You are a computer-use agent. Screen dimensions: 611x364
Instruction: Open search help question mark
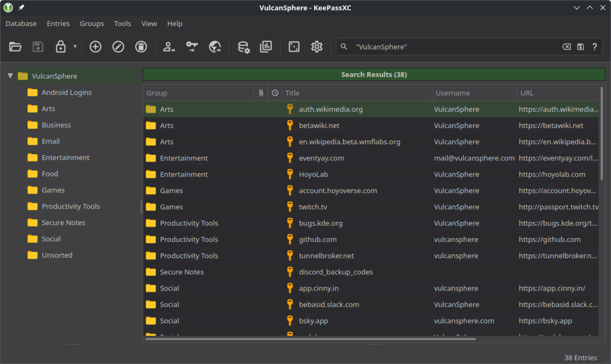click(x=595, y=47)
